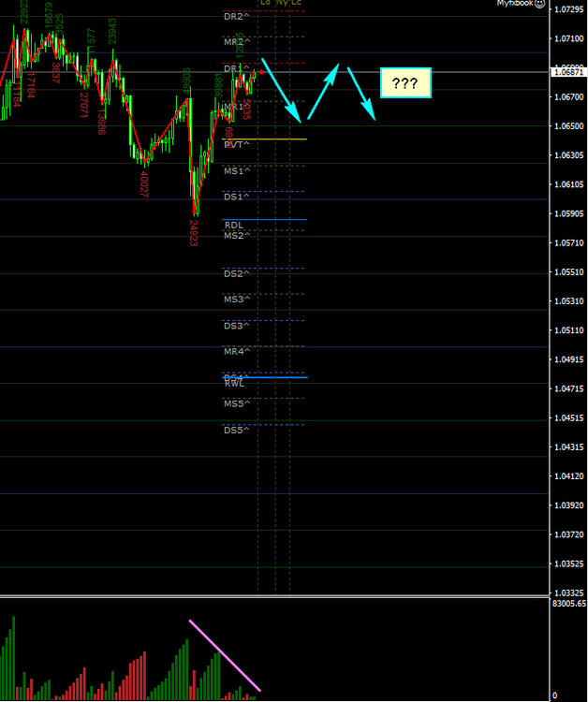Click wave volume label 24923
588x702 pixels.
pyautogui.click(x=193, y=232)
